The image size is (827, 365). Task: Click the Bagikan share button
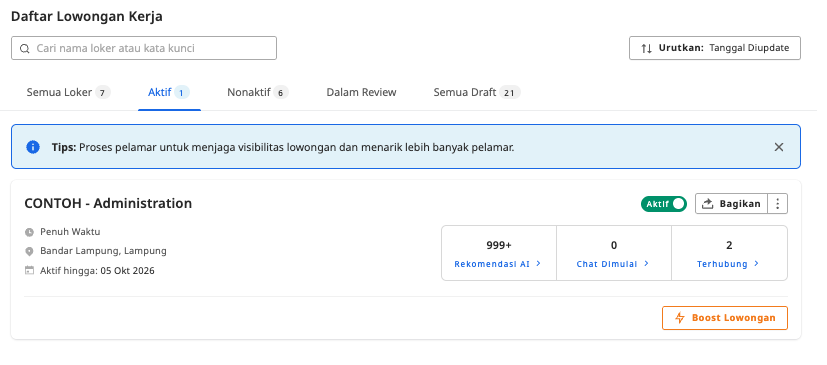click(x=732, y=204)
